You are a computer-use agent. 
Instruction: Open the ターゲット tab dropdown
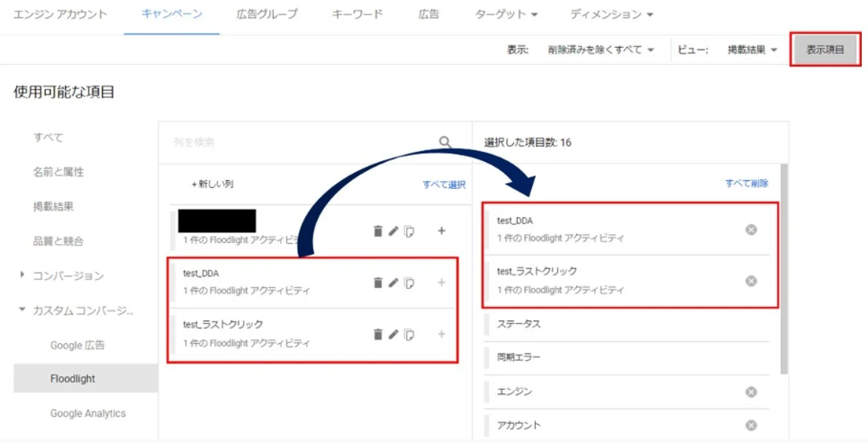coord(507,15)
